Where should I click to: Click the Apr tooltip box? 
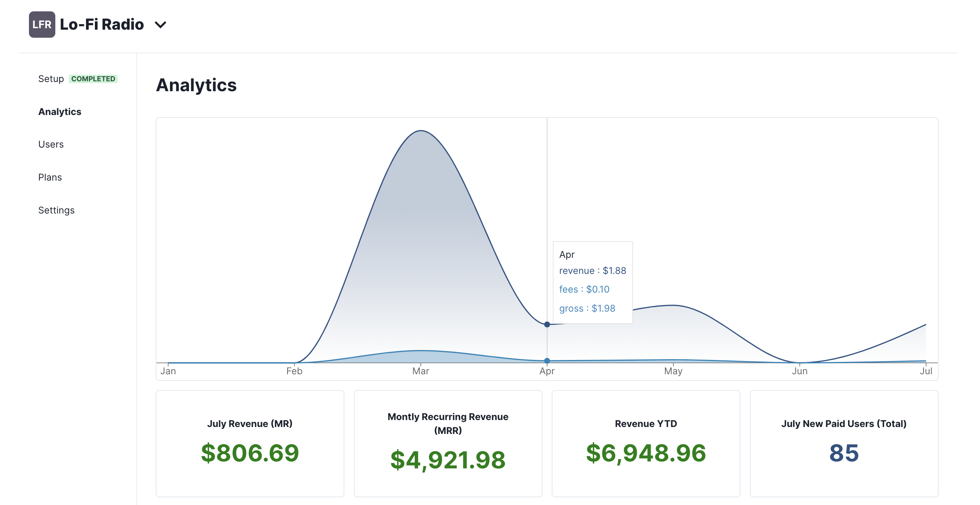pos(592,283)
